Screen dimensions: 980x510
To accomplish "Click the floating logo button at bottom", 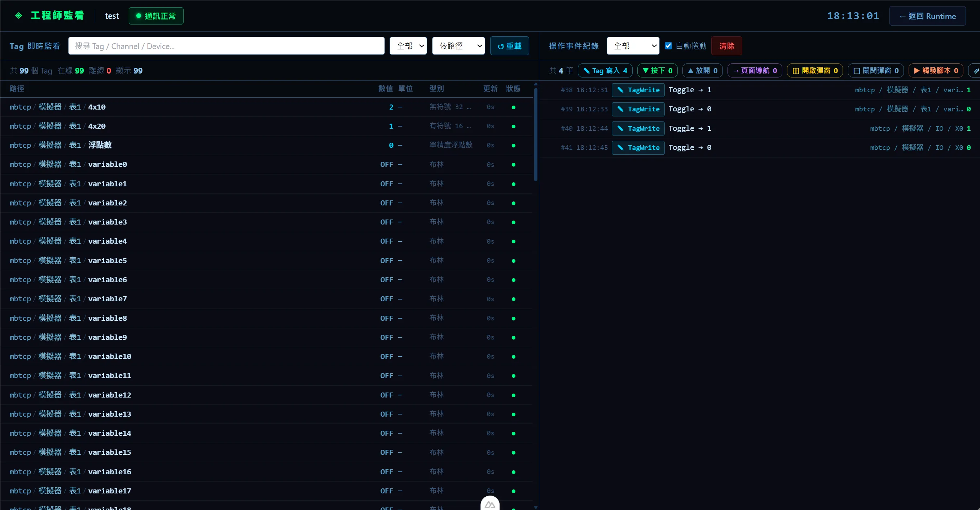I will tap(490, 504).
